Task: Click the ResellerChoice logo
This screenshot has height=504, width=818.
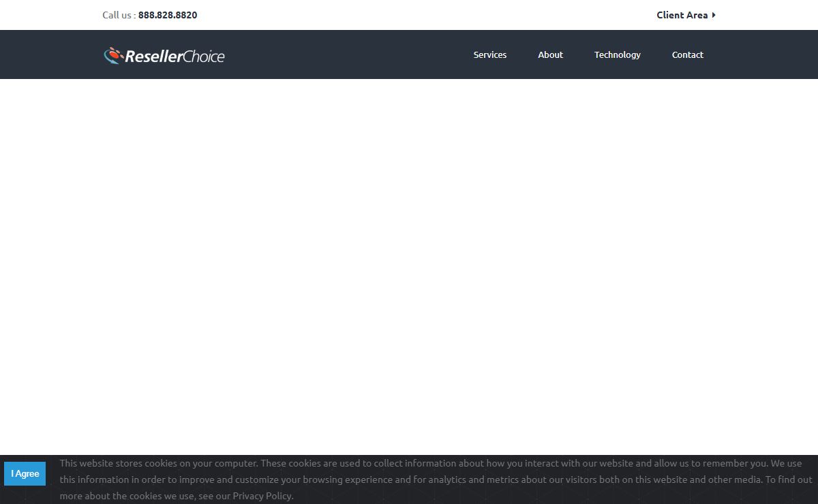Action: [x=164, y=56]
